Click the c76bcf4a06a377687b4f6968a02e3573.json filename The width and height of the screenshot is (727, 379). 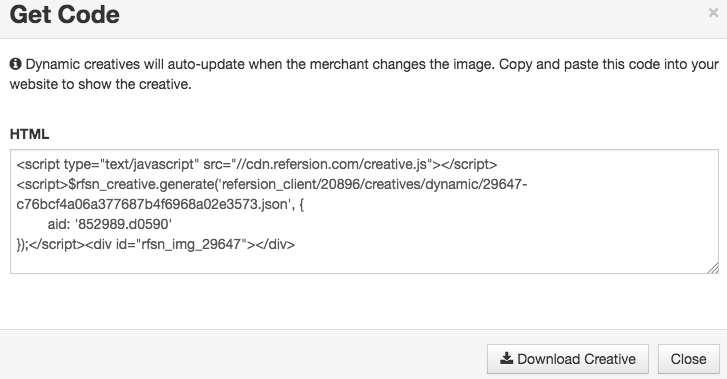pos(152,204)
